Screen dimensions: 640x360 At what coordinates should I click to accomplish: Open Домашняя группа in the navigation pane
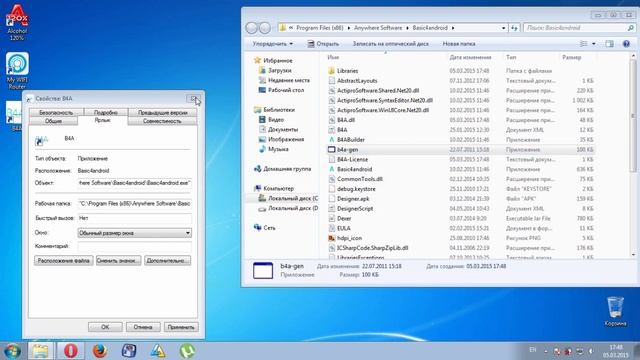[x=287, y=169]
